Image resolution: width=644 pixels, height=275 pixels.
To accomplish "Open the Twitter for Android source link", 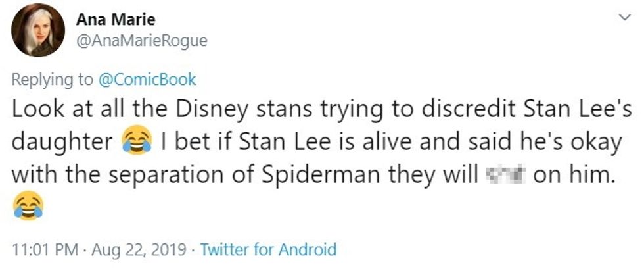I will pos(267,250).
